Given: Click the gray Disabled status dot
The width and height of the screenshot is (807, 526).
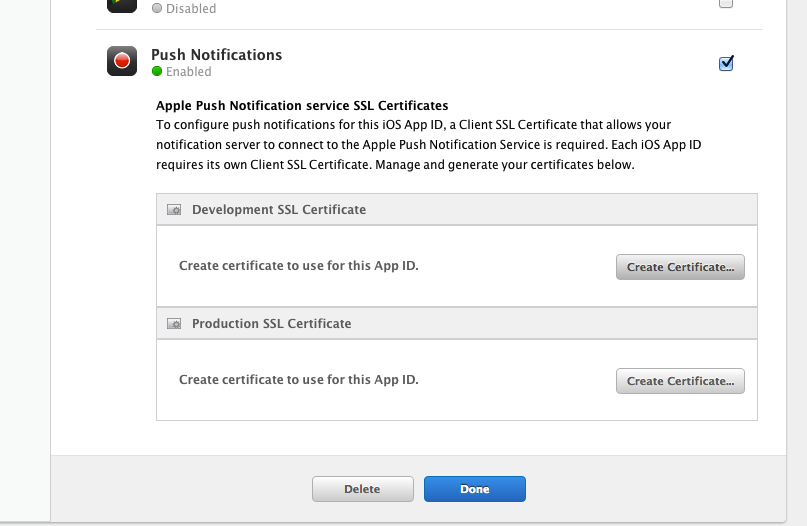Looking at the screenshot, I should (157, 8).
